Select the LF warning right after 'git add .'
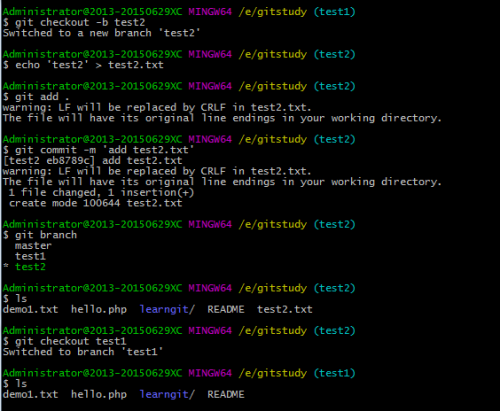This screenshot has height=411, width=500. pyautogui.click(x=157, y=107)
